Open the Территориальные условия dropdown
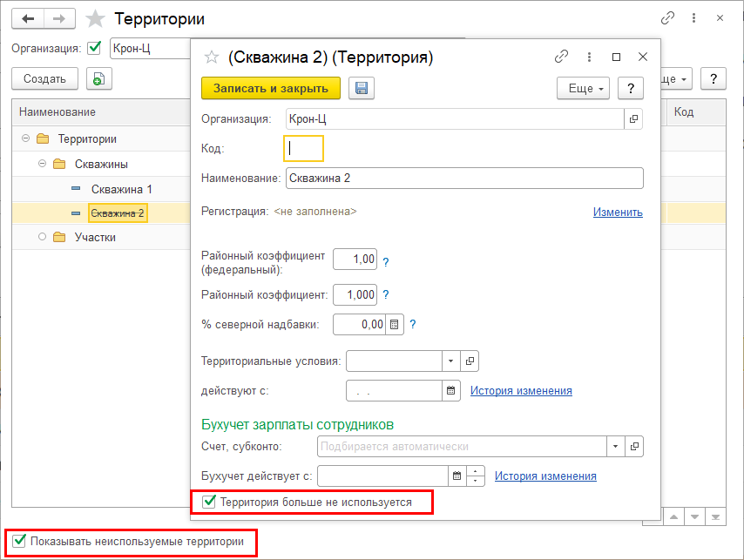The image size is (744, 560). coord(451,361)
